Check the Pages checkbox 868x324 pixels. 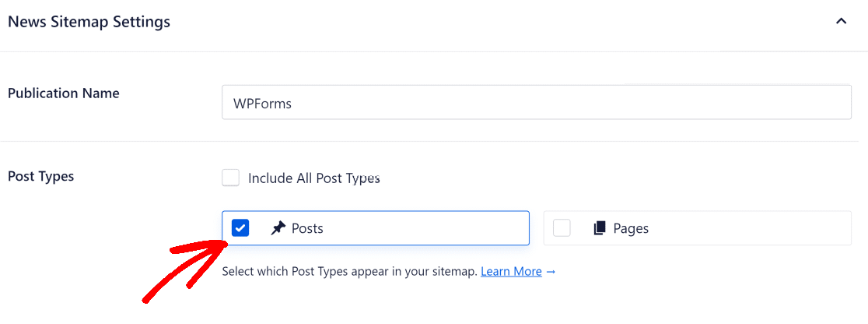562,228
